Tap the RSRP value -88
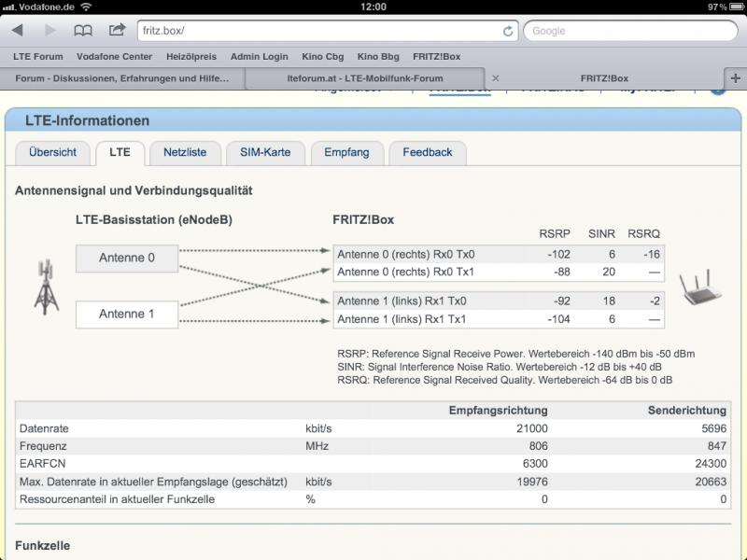This screenshot has height=560, width=747. coord(562,272)
